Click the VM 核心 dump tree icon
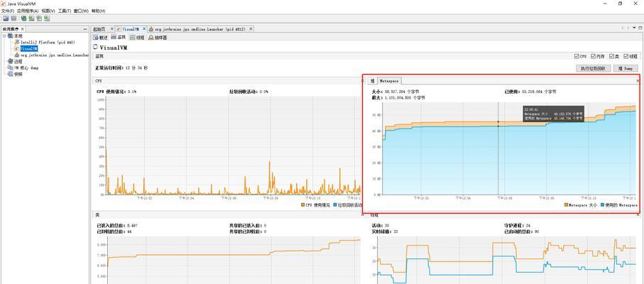 click(10, 67)
